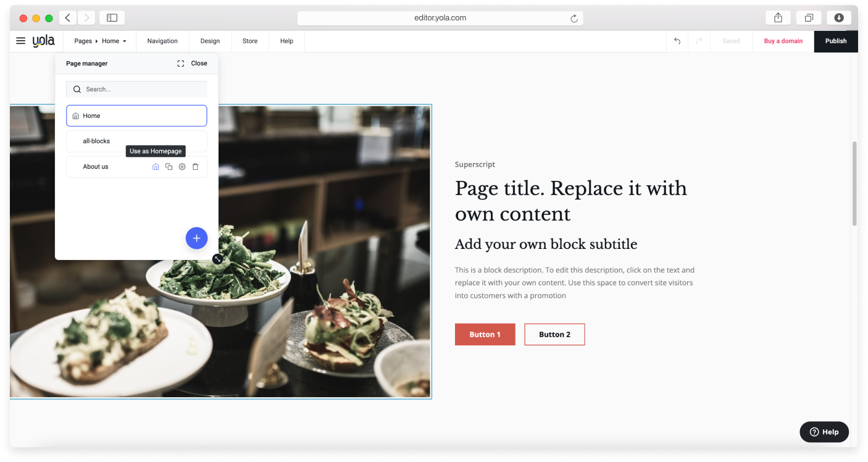Open the Help chat widget
This screenshot has width=868, height=462.
(x=824, y=432)
